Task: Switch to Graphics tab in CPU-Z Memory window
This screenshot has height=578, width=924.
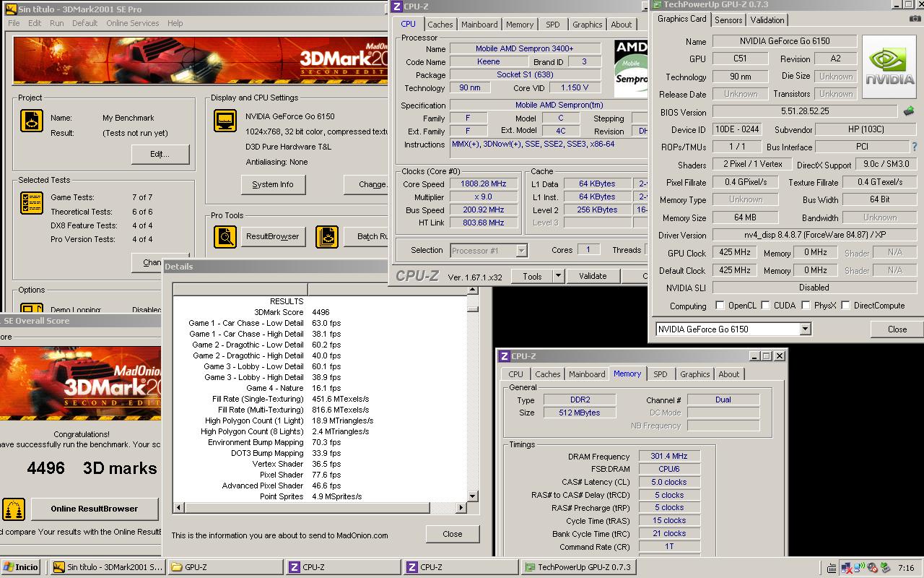Action: pyautogui.click(x=694, y=374)
